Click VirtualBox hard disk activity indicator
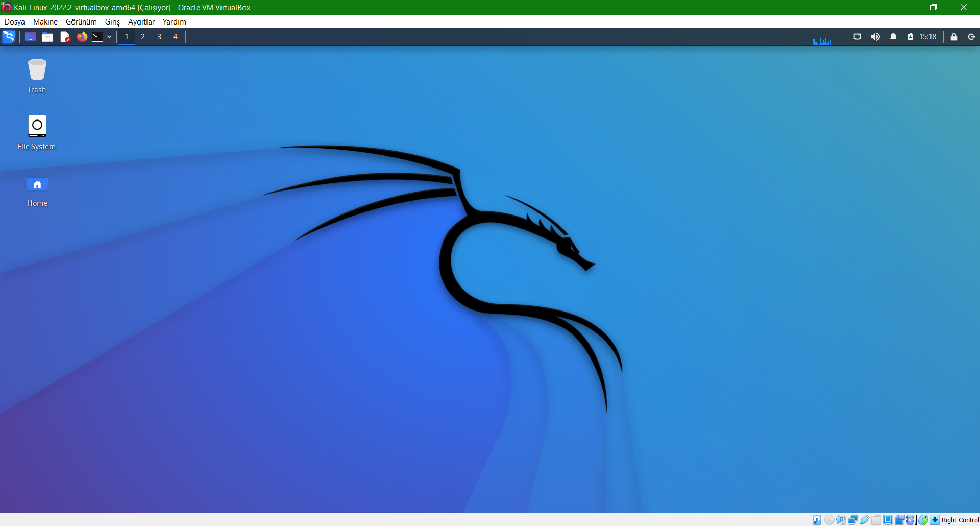 pos(817,520)
